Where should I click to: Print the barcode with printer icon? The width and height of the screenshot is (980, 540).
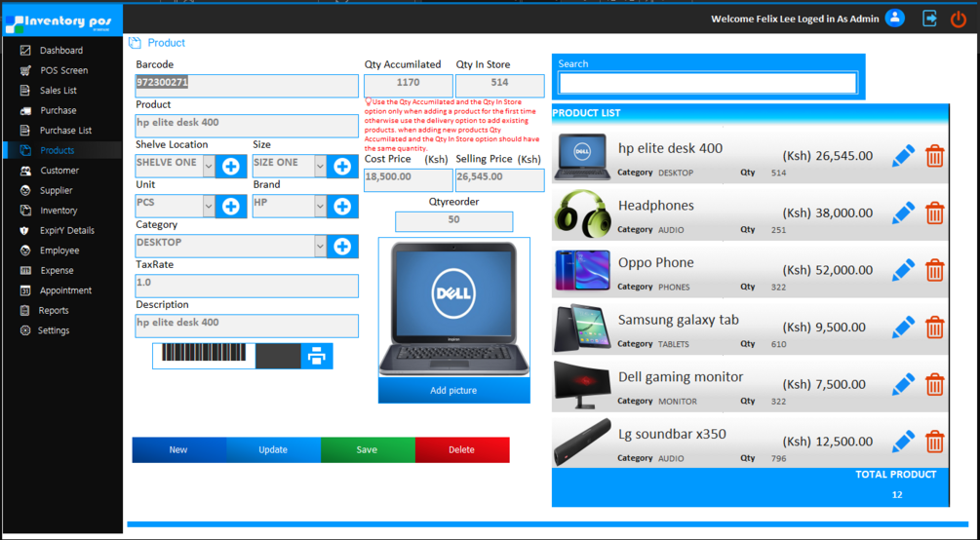(x=317, y=356)
